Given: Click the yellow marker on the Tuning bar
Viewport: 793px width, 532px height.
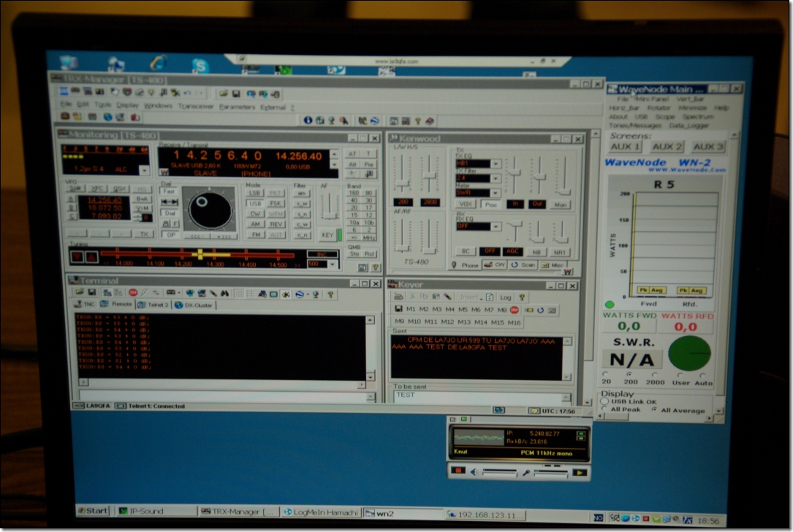Looking at the screenshot, I should (x=200, y=254).
